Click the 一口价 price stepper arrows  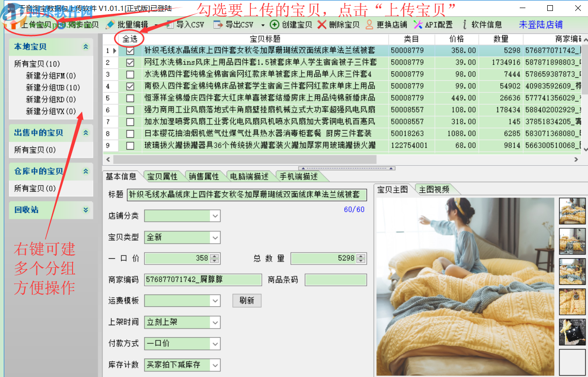(x=215, y=258)
